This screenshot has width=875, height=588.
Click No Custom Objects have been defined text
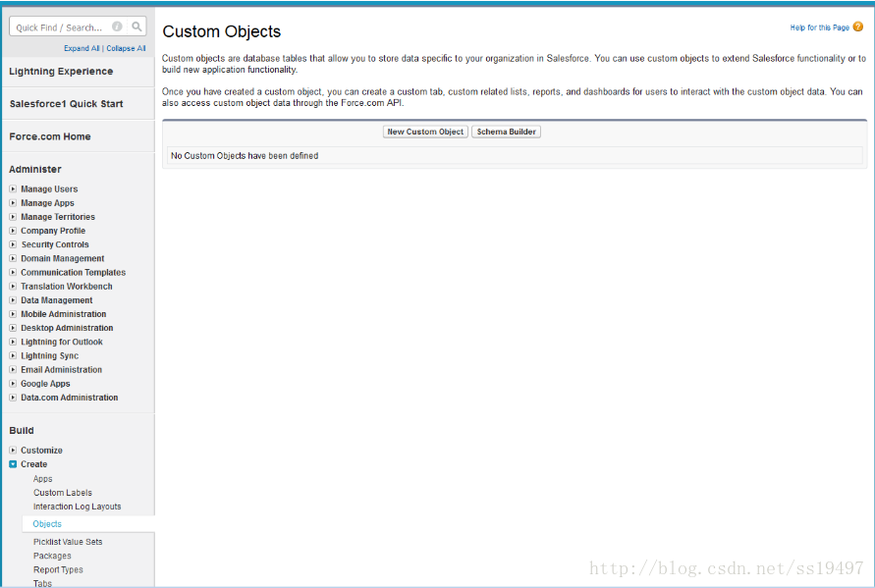click(x=245, y=156)
